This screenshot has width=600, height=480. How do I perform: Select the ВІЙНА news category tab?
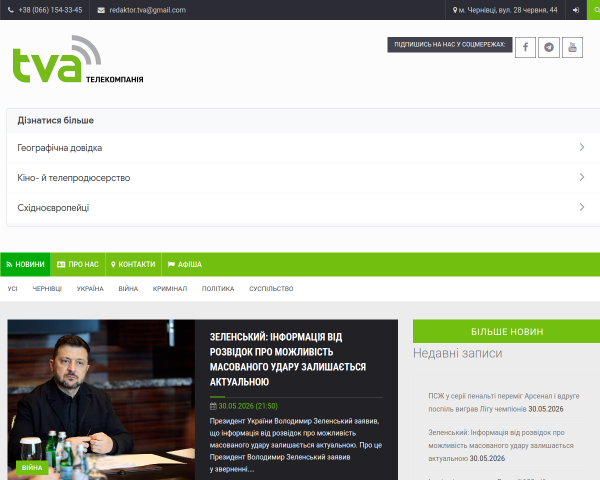coord(128,289)
